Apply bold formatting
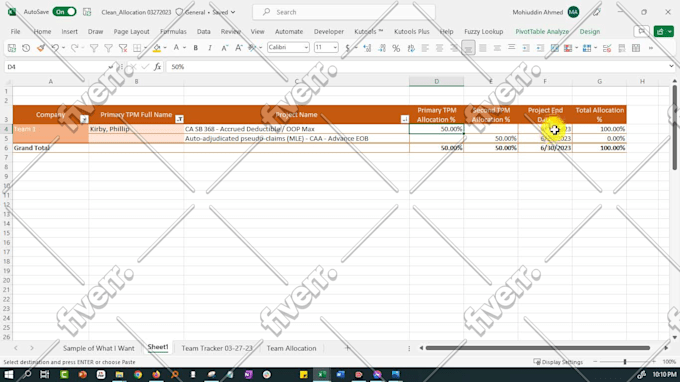 coord(196,48)
